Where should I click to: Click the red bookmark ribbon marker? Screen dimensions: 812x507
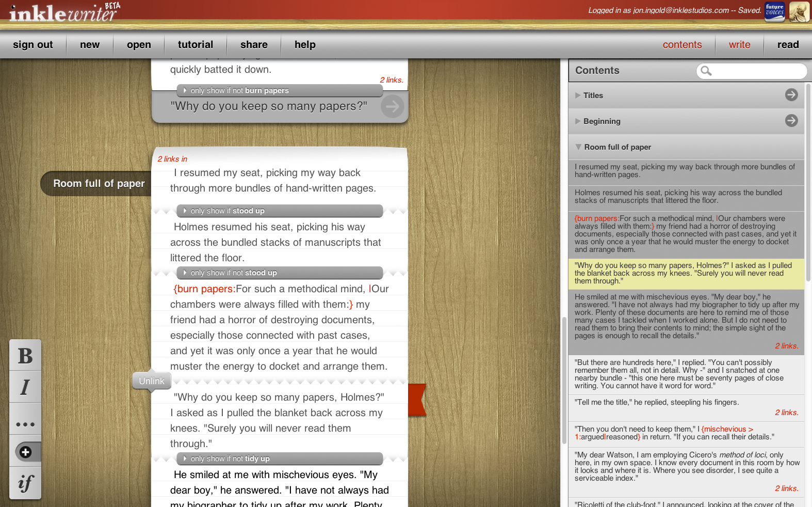417,400
